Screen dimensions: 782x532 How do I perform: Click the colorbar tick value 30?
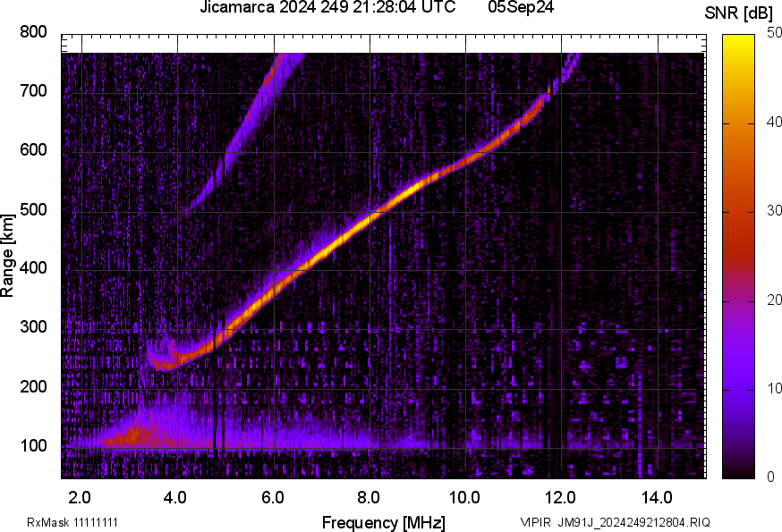pyautogui.click(x=774, y=211)
